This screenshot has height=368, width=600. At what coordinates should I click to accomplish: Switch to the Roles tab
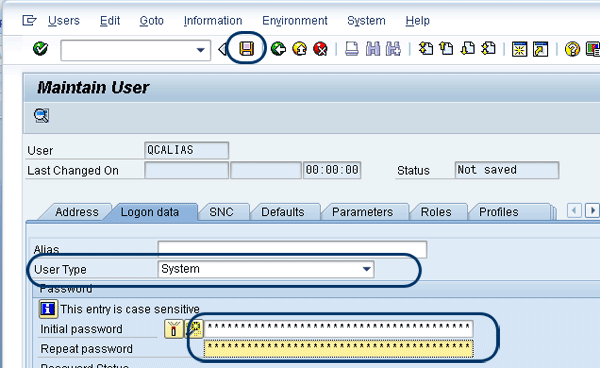click(436, 212)
